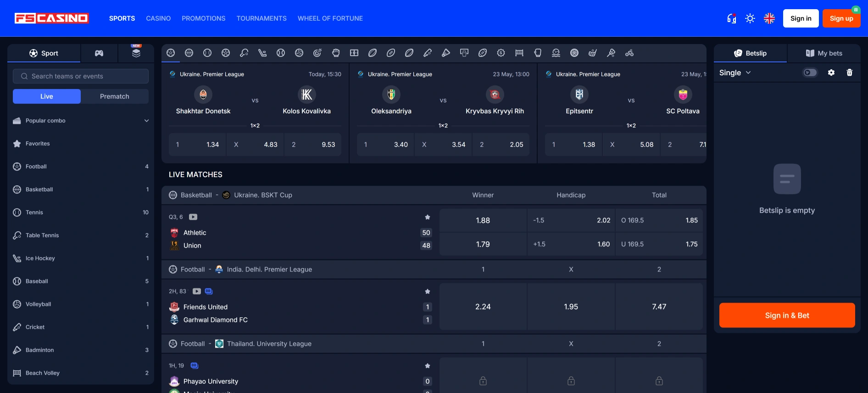Select the football icon in the top sports strip
Screen dimensions: 868x393
click(171, 53)
